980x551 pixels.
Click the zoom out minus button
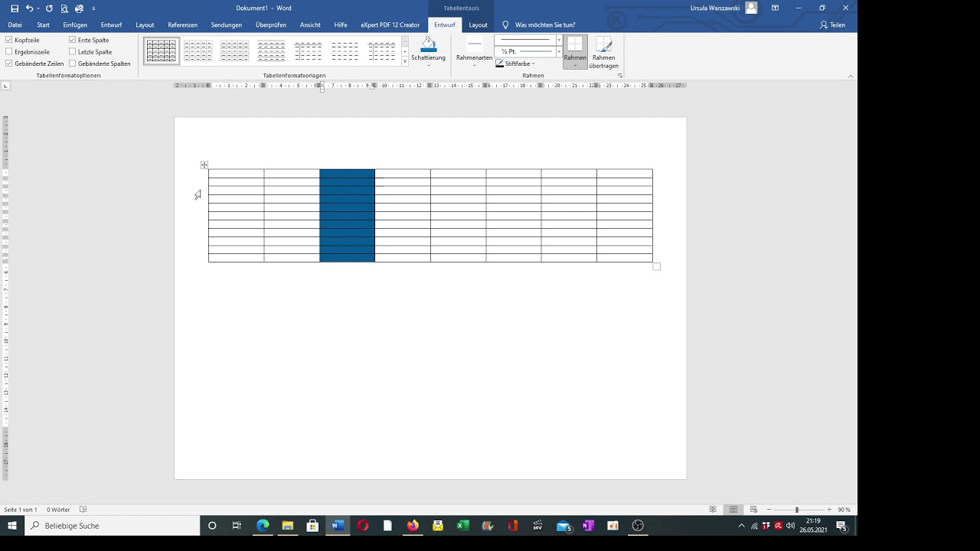pyautogui.click(x=769, y=510)
